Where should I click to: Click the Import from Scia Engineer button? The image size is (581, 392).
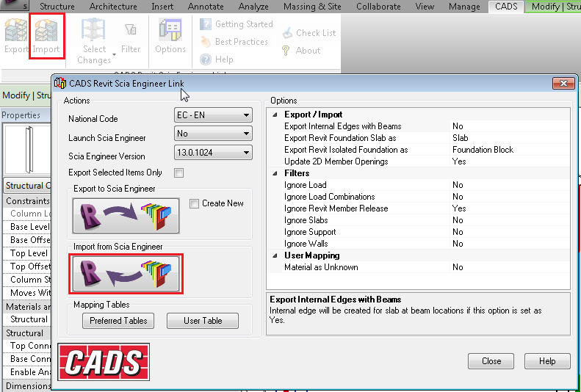(x=126, y=273)
